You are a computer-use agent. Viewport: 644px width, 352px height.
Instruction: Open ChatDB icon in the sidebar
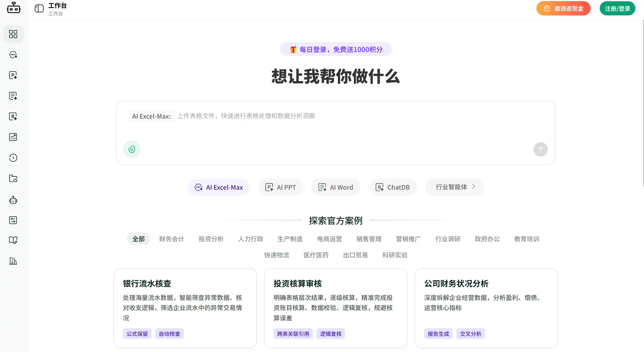tap(13, 117)
